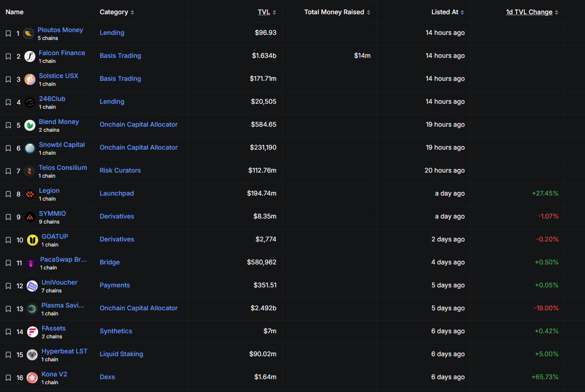Viewport: 585px width, 392px height.
Task: Click the Legion logo icon
Action: tap(30, 194)
